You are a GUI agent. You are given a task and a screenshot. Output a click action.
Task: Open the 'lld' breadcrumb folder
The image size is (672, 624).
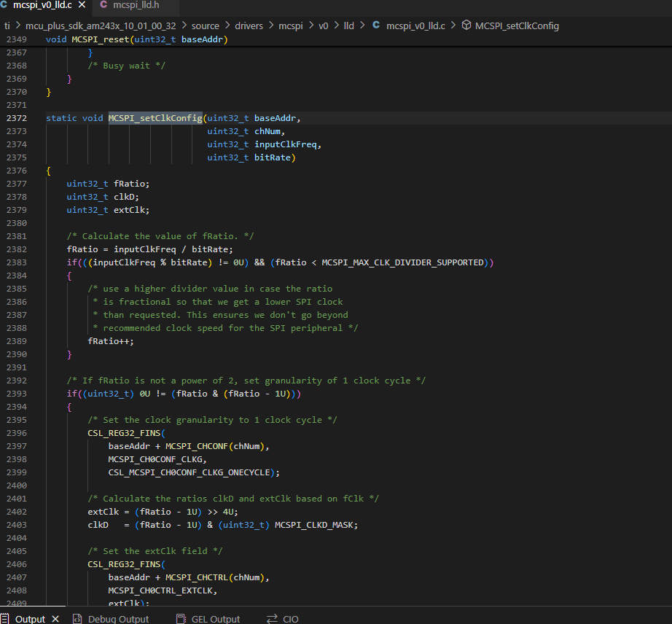tap(349, 26)
